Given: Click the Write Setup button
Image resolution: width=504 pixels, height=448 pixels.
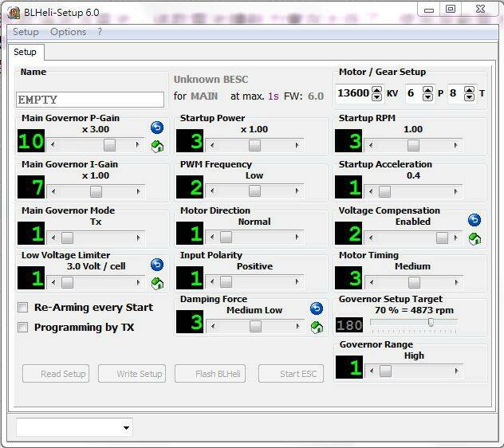Looking at the screenshot, I should [x=132, y=373].
